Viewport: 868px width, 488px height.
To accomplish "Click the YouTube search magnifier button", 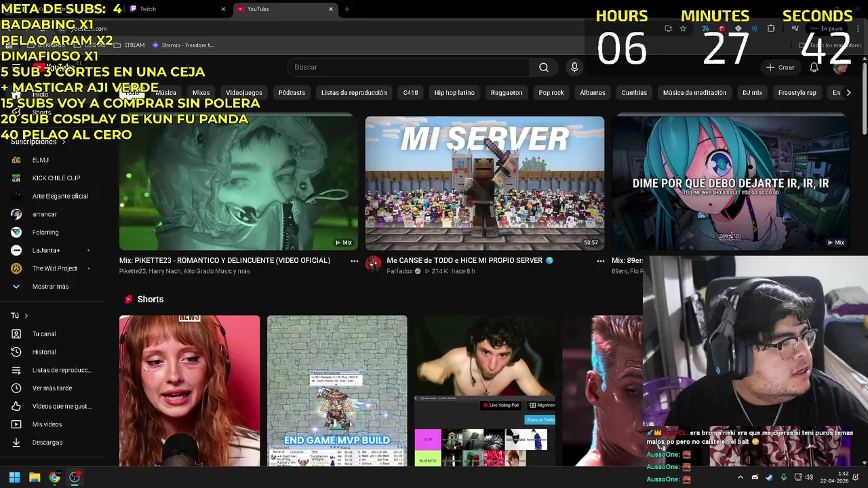I will pyautogui.click(x=544, y=67).
